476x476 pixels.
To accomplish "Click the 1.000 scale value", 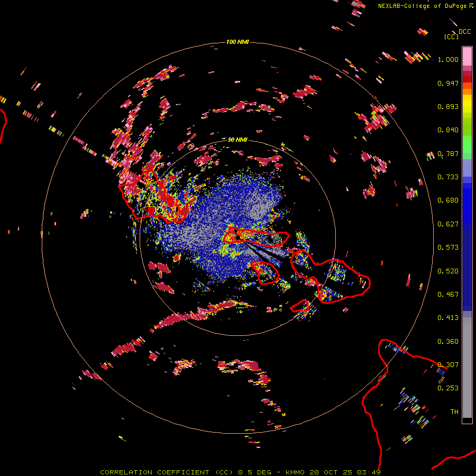I will (448, 59).
